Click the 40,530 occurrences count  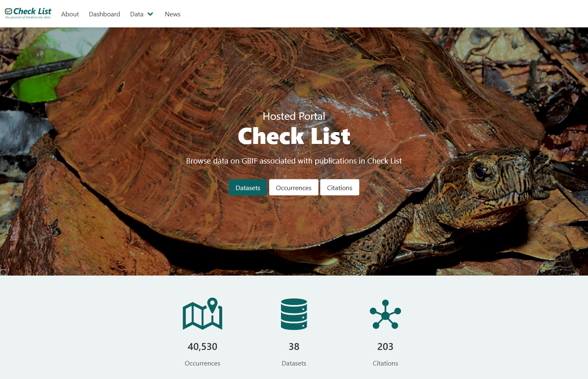click(x=203, y=347)
